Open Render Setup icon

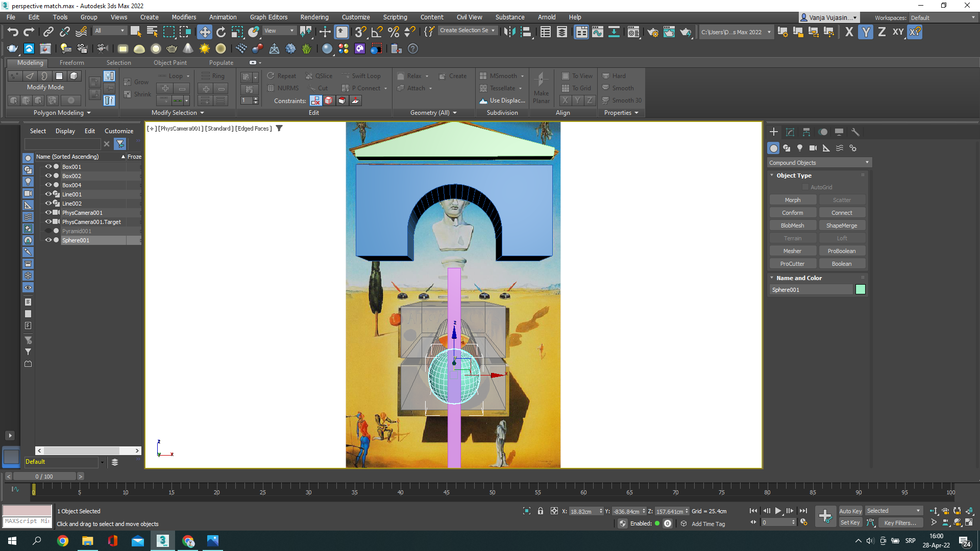pos(653,32)
